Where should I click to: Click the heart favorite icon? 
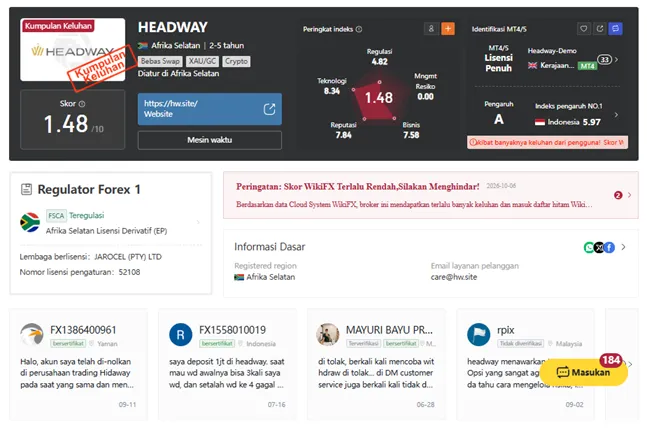pyautogui.click(x=583, y=28)
